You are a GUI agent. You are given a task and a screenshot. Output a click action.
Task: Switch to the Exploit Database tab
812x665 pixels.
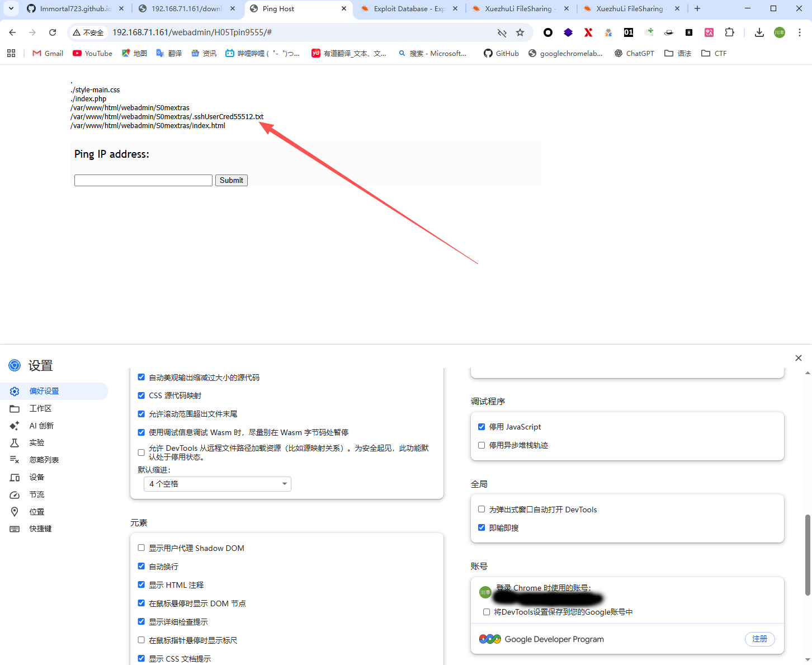coord(408,8)
